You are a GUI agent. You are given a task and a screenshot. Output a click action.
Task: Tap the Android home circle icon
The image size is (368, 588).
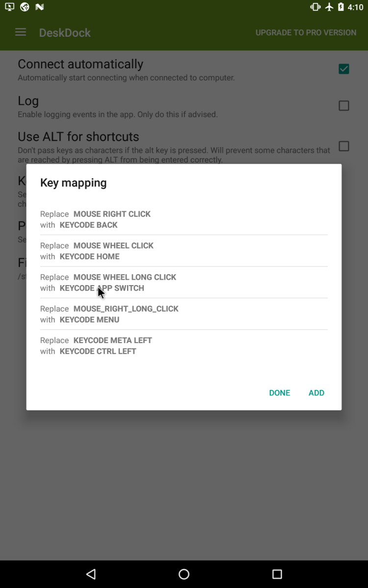[184, 574]
